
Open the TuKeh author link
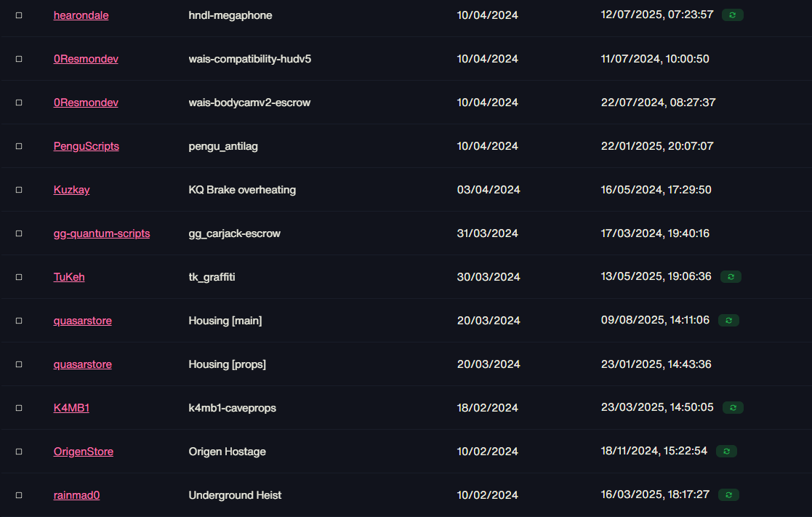[x=69, y=276]
